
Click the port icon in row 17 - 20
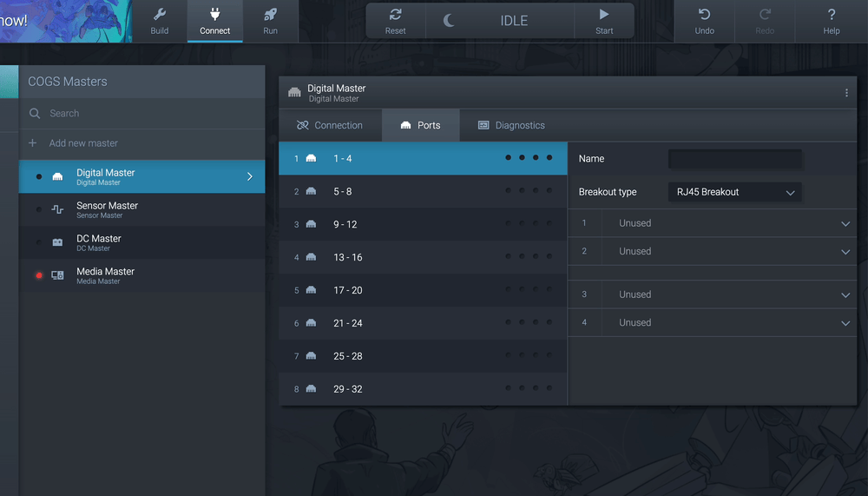[311, 290]
